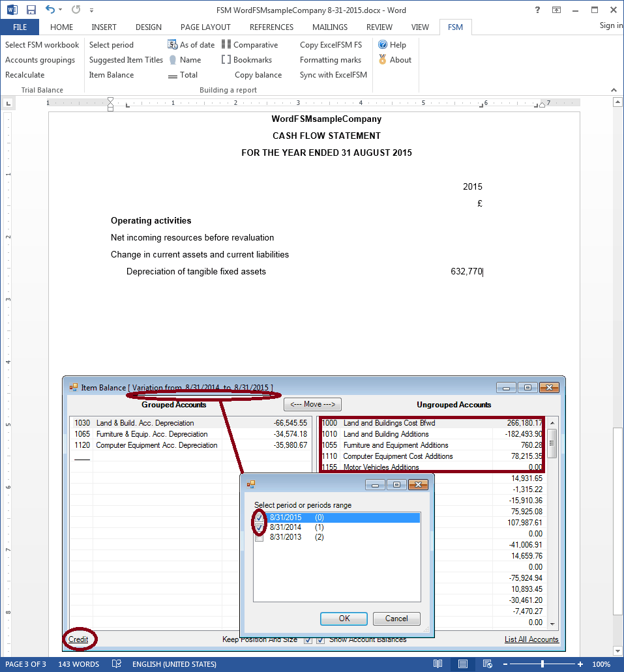Click the Word application icon in title bar
624x672 pixels.
(x=12, y=9)
